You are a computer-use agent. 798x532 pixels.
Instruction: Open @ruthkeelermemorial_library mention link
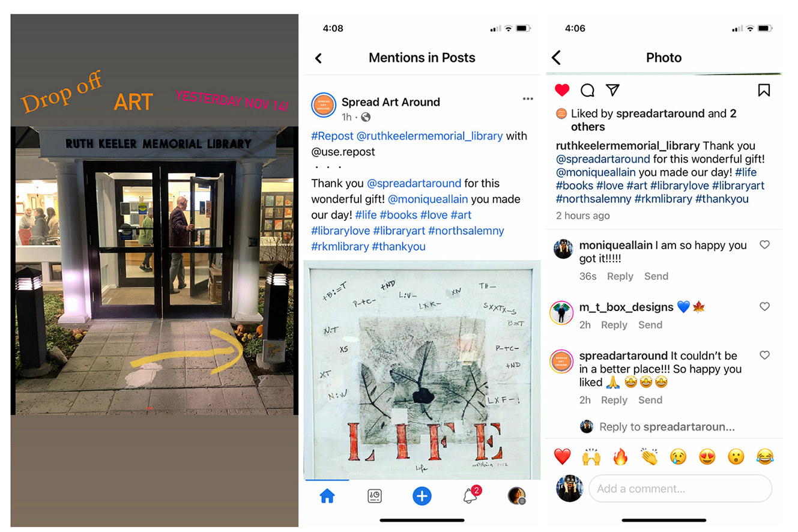(x=429, y=136)
